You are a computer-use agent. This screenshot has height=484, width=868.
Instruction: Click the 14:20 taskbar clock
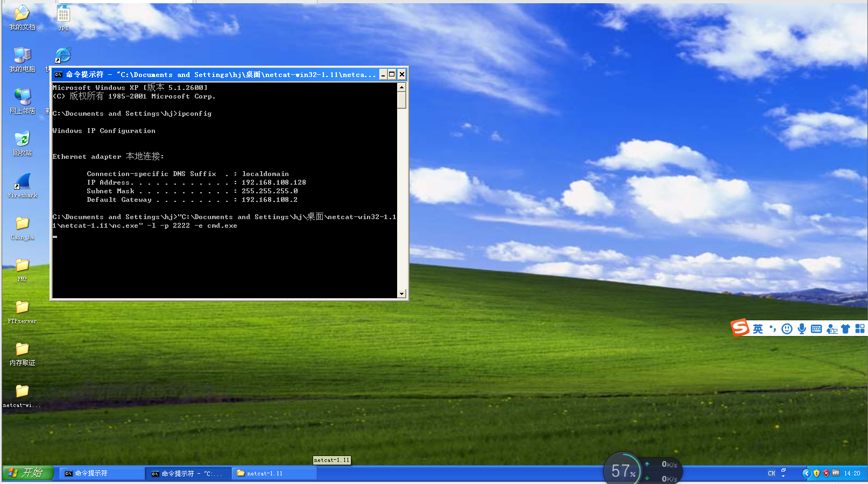(852, 473)
